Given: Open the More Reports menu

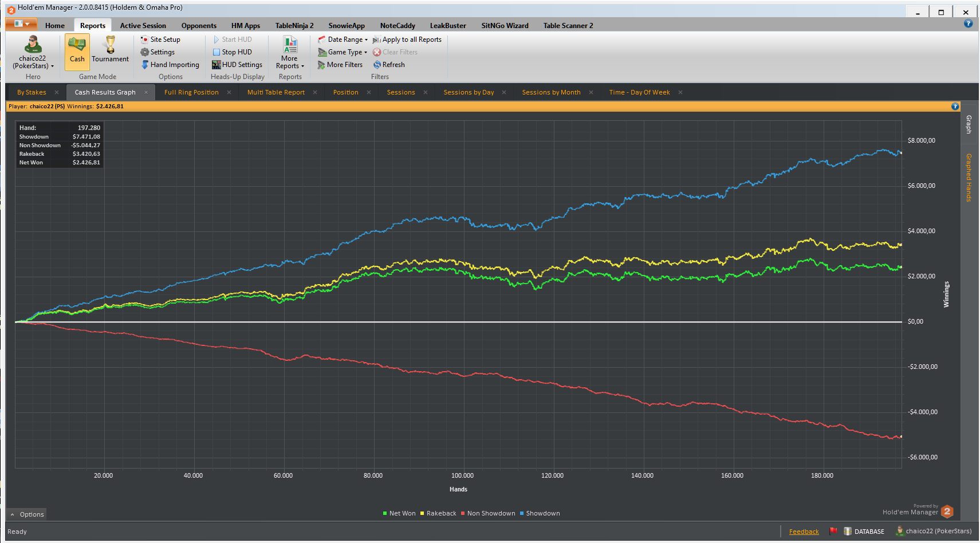Looking at the screenshot, I should click(x=290, y=52).
